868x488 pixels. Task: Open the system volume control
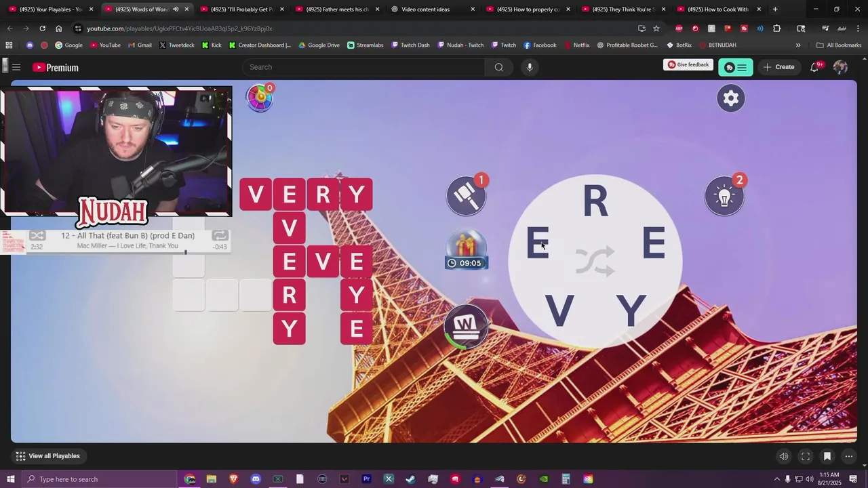810,479
